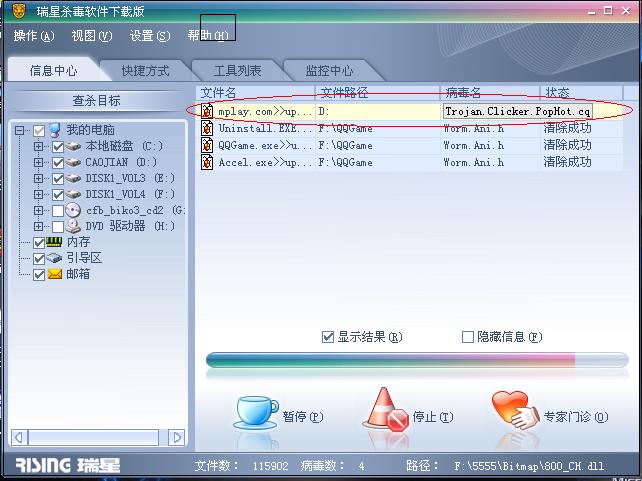Click the scan progress bar
Image resolution: width=642 pixels, height=481 pixels.
417,360
